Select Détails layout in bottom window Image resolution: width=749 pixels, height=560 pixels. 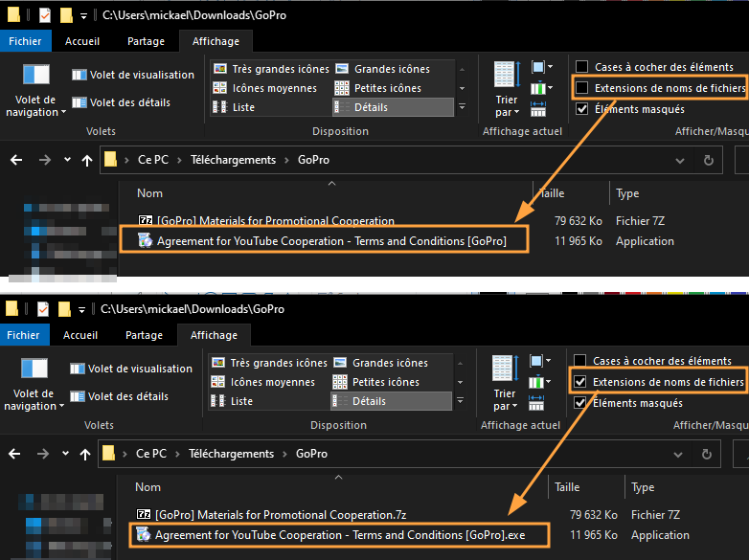pos(391,401)
